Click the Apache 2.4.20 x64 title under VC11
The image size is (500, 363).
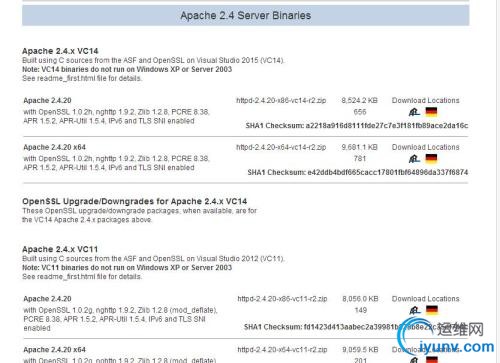point(54,350)
